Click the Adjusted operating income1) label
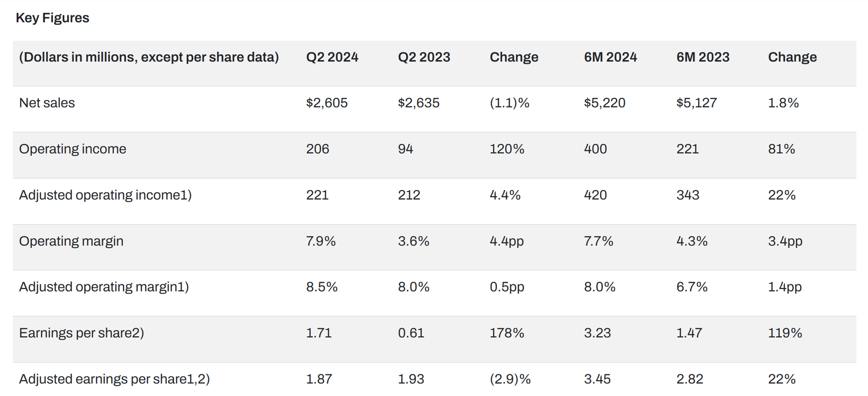The height and width of the screenshot is (396, 868). (105, 195)
